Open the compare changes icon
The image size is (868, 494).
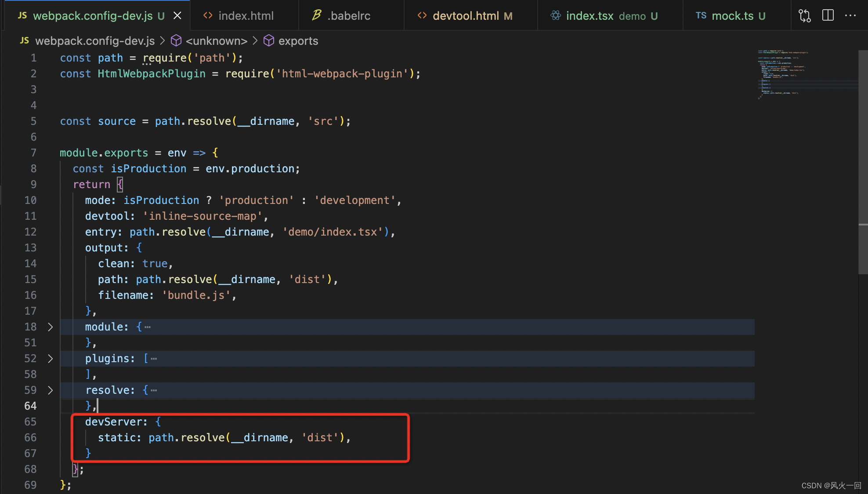point(804,16)
